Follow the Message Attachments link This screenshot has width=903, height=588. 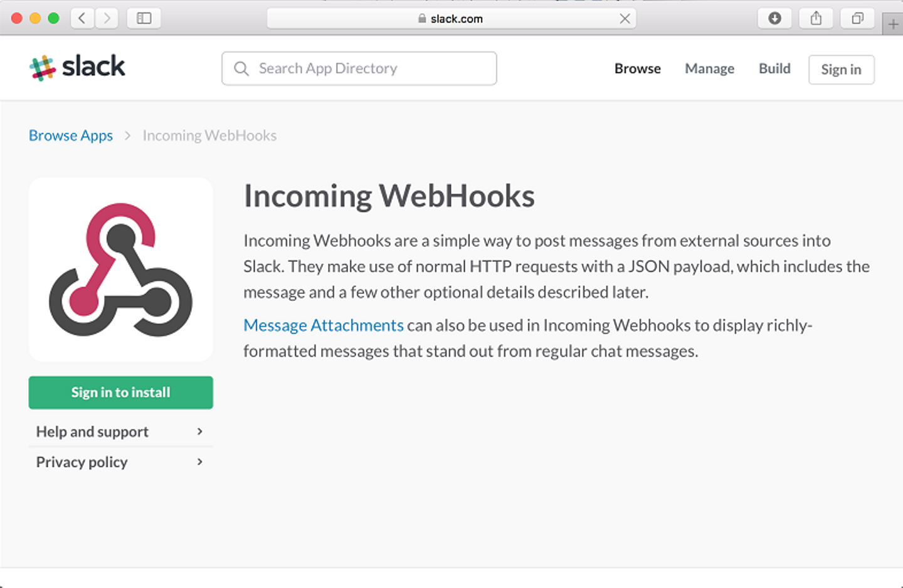tap(323, 325)
